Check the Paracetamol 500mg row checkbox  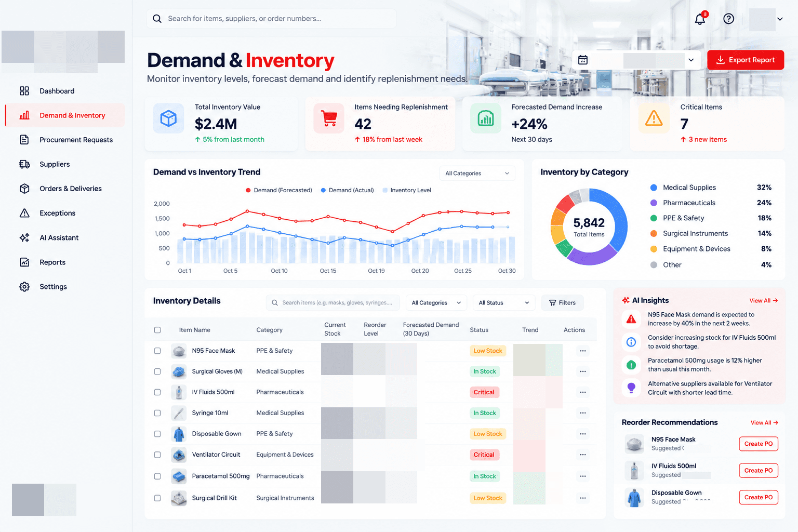pos(157,476)
